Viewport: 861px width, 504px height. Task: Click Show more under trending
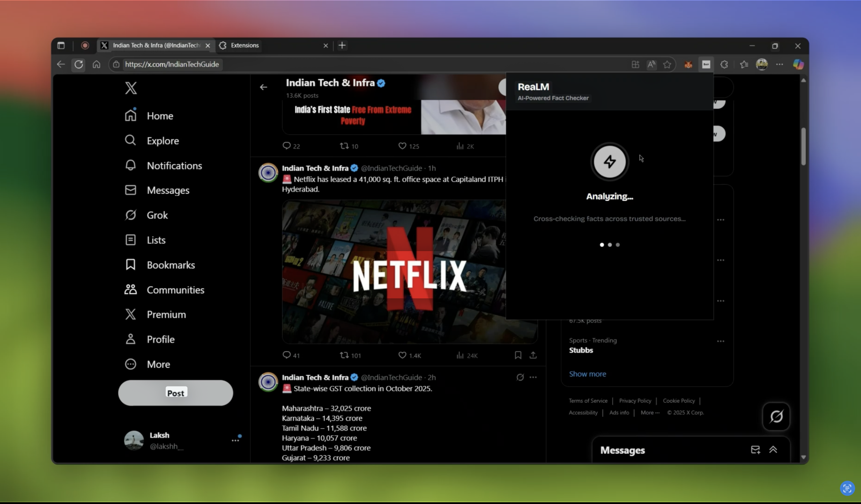pos(587,374)
